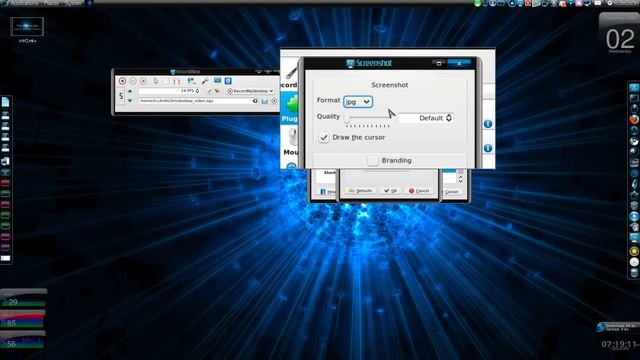Open the Format jpg dropdown
This screenshot has width=640, height=360.
[358, 102]
